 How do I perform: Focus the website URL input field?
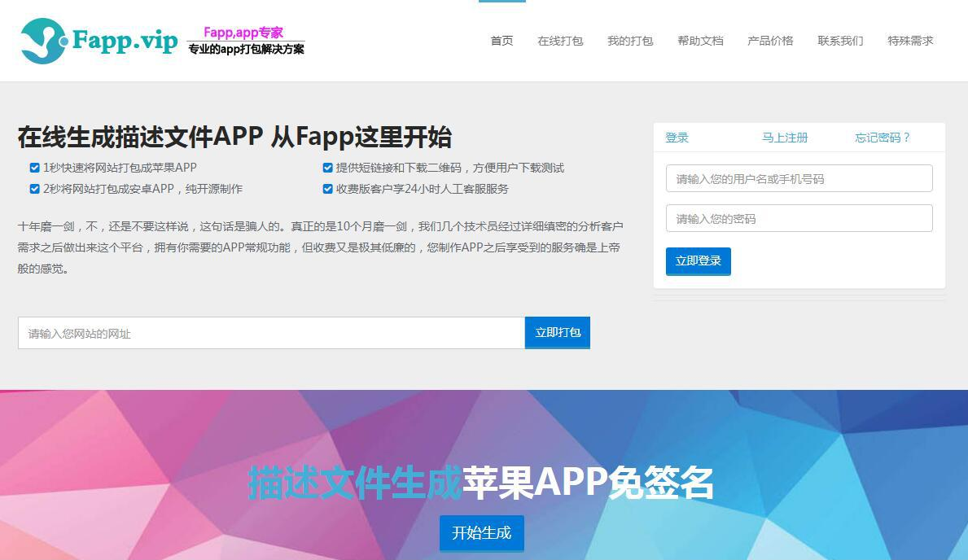tap(272, 334)
